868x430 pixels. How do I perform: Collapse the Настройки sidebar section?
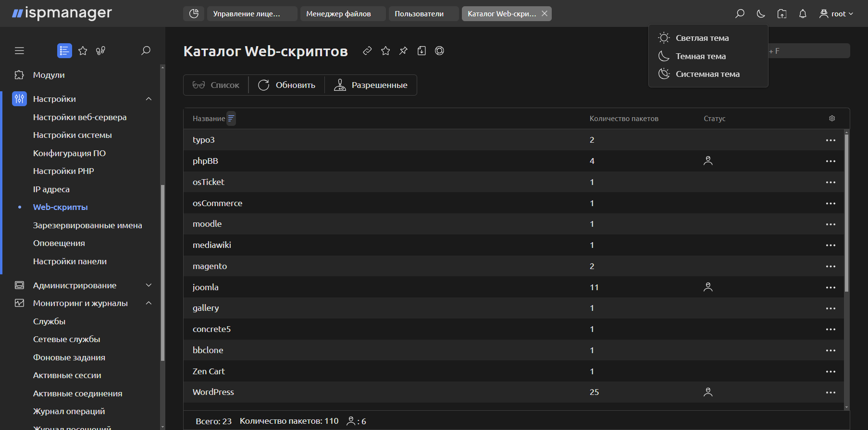(x=149, y=99)
